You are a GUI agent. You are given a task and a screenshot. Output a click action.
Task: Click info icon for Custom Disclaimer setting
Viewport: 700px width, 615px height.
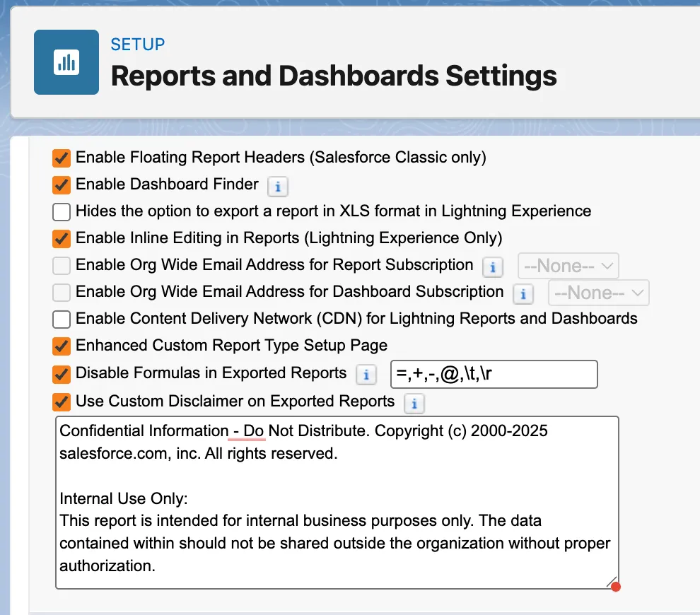414,404
